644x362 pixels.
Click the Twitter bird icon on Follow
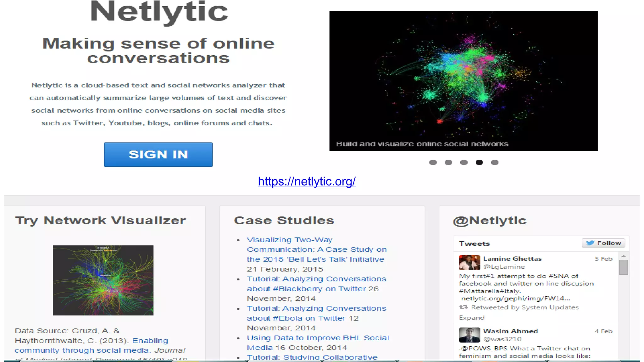[590, 243]
